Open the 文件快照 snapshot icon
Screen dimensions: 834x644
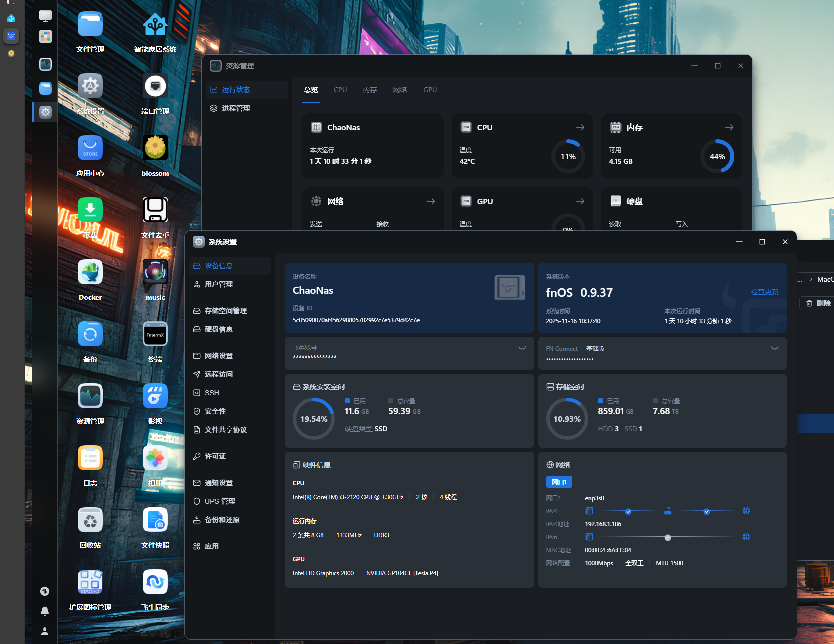155,521
